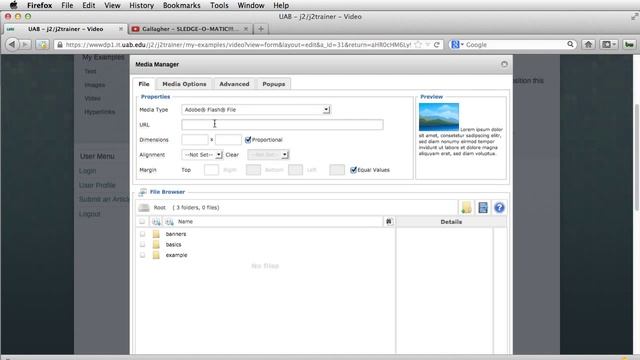Sort by the second sort icon
Viewport: 640px width, 360px height.
pyautogui.click(x=169, y=222)
